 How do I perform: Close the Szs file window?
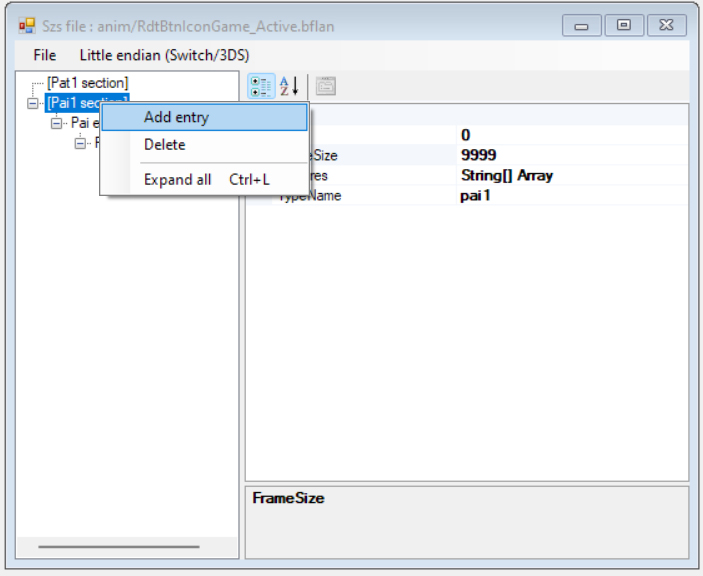pyautogui.click(x=667, y=25)
